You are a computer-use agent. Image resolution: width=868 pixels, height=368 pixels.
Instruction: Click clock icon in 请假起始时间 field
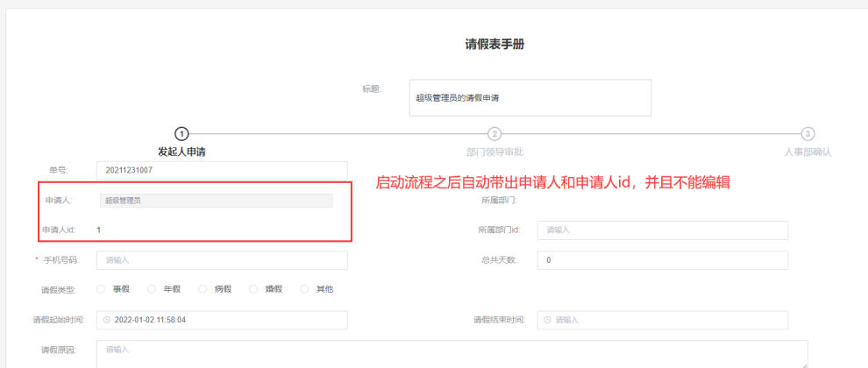point(107,320)
